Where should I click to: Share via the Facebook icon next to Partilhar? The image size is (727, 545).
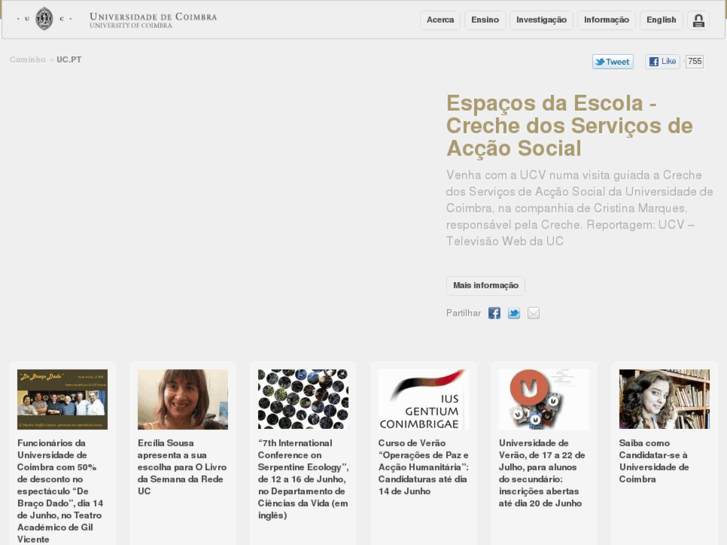(494, 313)
